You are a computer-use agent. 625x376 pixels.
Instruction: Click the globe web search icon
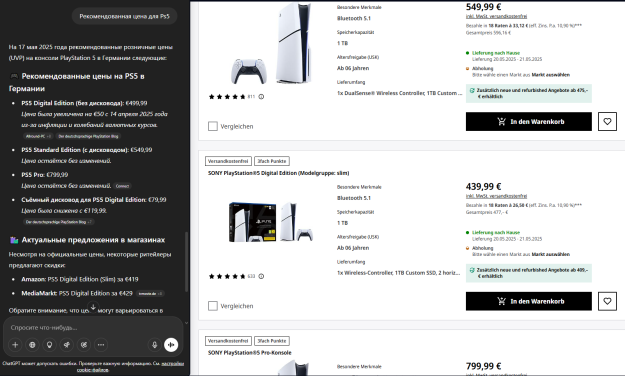tap(32, 345)
